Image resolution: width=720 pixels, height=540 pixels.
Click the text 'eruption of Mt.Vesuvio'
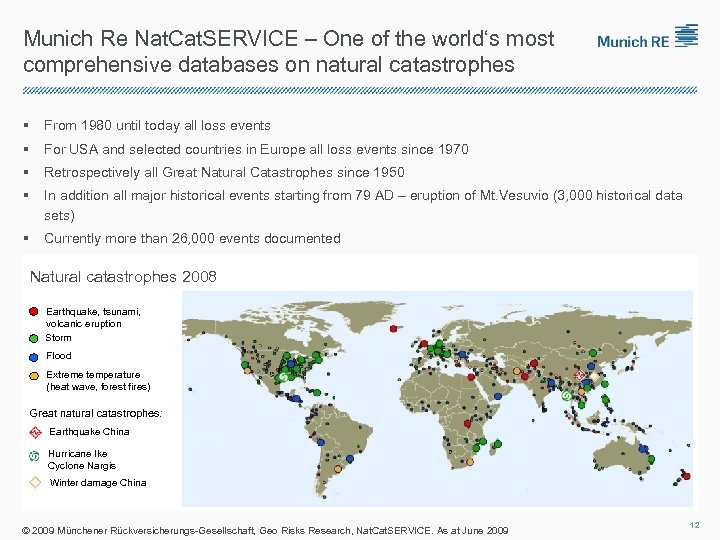coord(479,196)
